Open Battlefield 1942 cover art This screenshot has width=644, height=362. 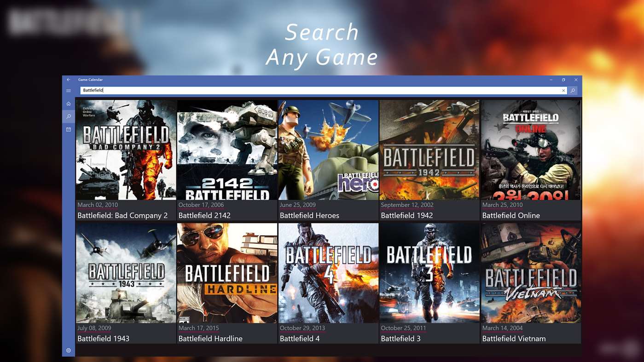coord(429,150)
